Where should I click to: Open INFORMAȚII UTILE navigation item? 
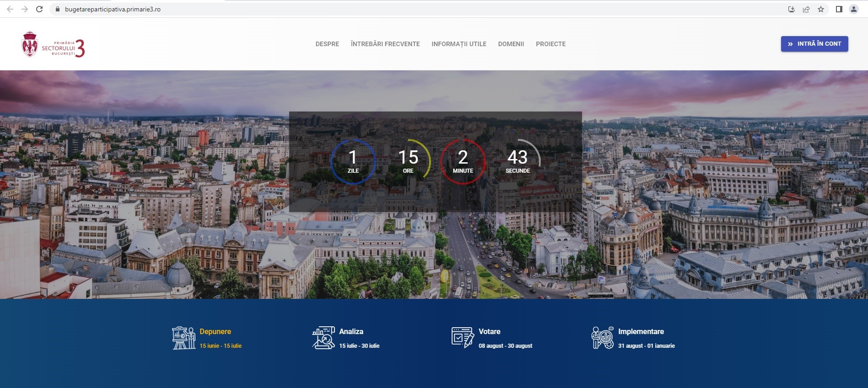[x=458, y=44]
